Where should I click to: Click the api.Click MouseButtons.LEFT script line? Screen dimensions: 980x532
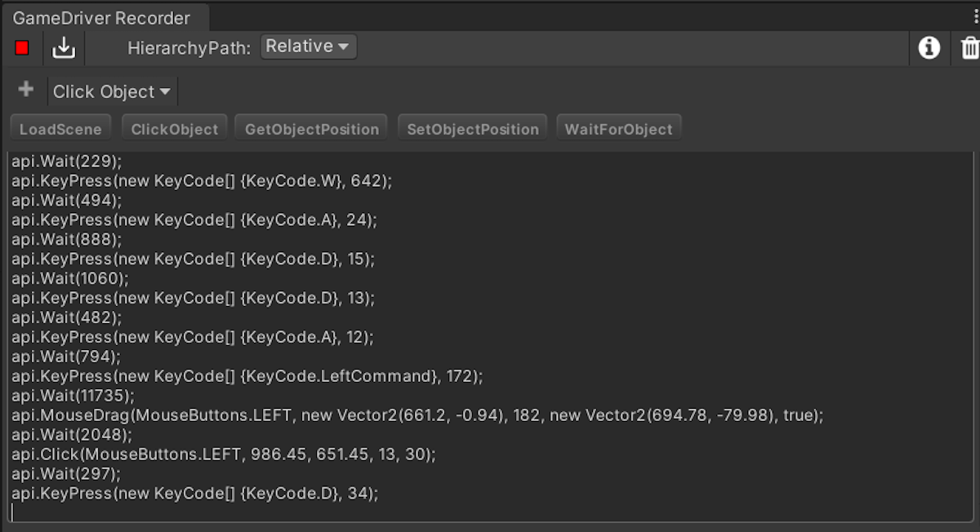point(223,454)
